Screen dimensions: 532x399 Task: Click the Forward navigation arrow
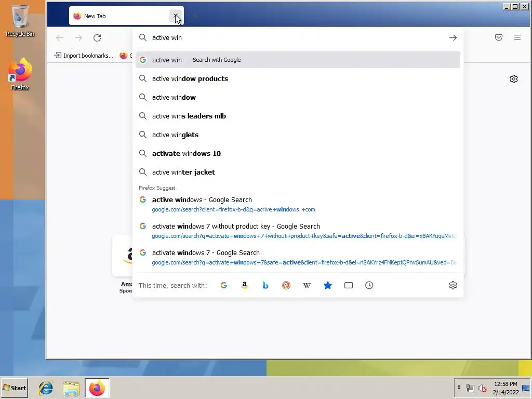point(78,37)
